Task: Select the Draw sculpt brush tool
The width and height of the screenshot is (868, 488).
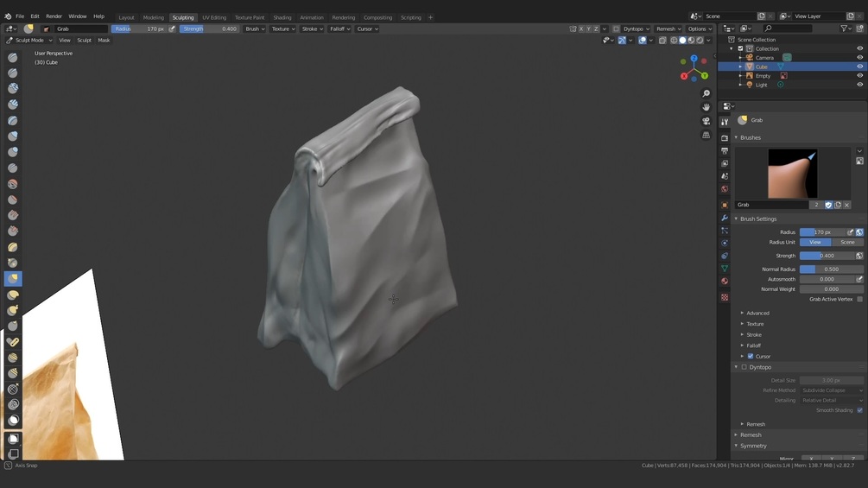Action: point(13,58)
